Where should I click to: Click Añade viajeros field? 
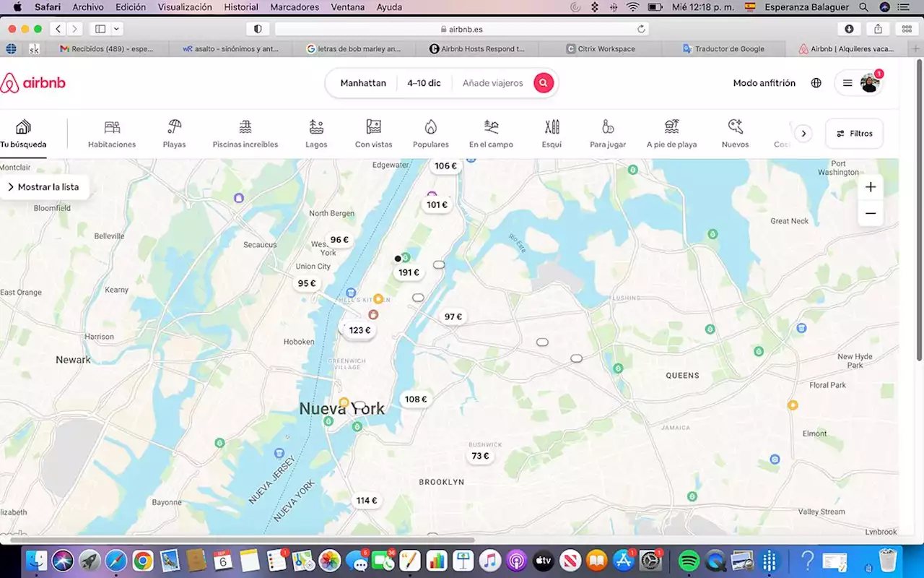(493, 83)
